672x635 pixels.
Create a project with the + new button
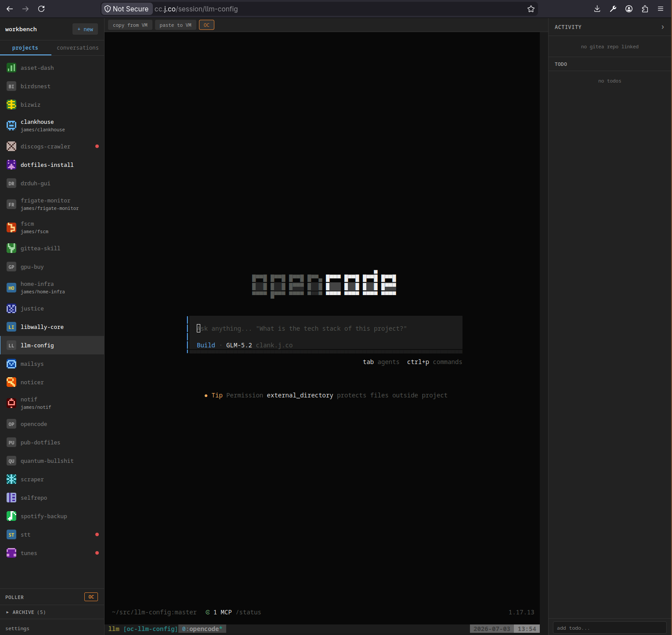tap(85, 29)
